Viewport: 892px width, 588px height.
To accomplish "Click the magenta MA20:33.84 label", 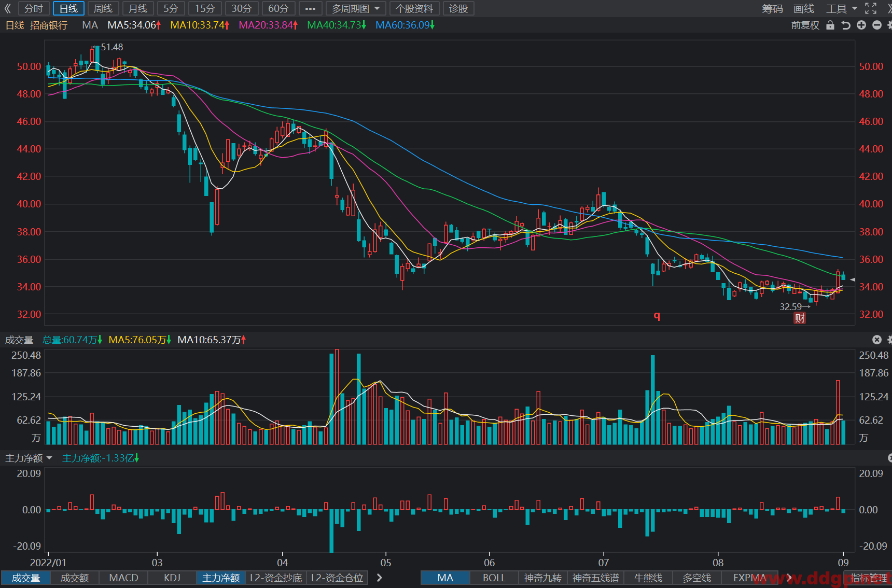I will pyautogui.click(x=268, y=25).
